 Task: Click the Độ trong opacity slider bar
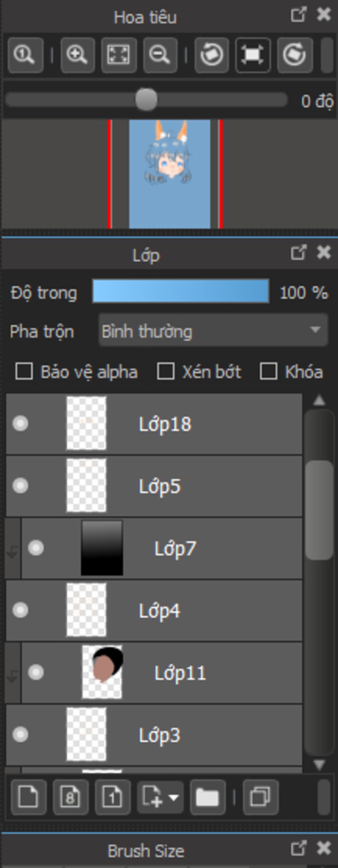tap(181, 291)
